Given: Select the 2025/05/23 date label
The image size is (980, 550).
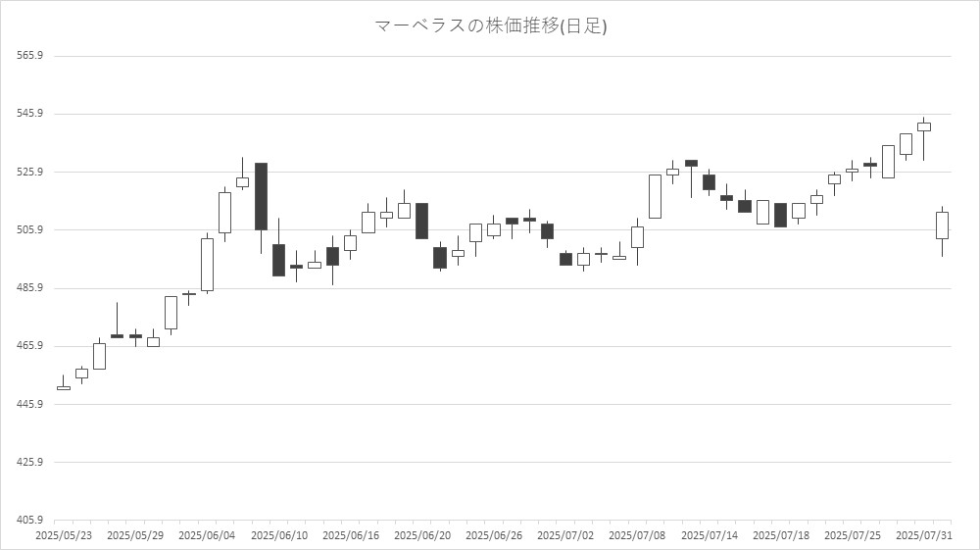Looking at the screenshot, I should [x=64, y=536].
